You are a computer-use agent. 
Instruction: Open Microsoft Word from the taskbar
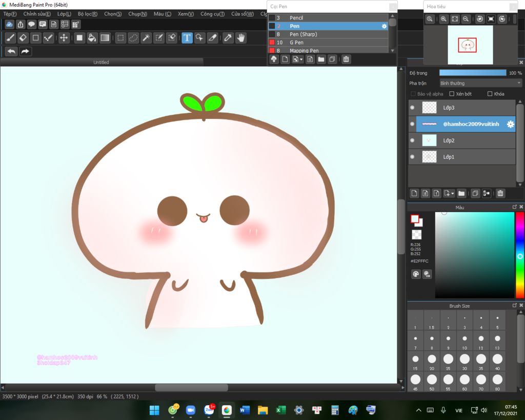[245, 410]
